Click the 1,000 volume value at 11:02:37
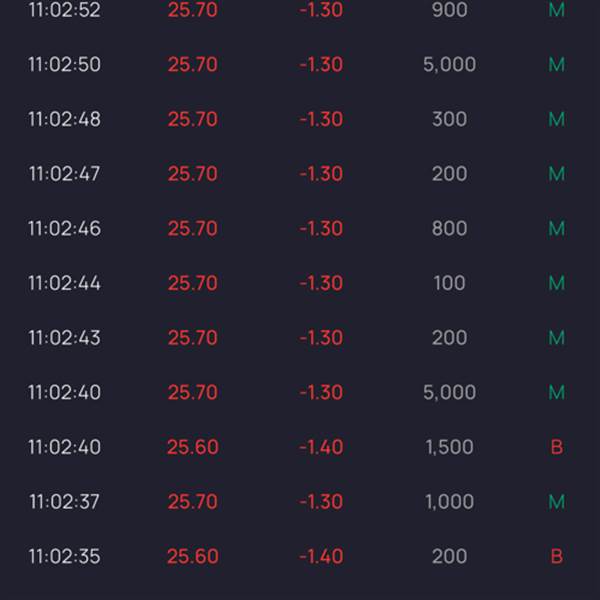The height and width of the screenshot is (600, 600). click(450, 502)
